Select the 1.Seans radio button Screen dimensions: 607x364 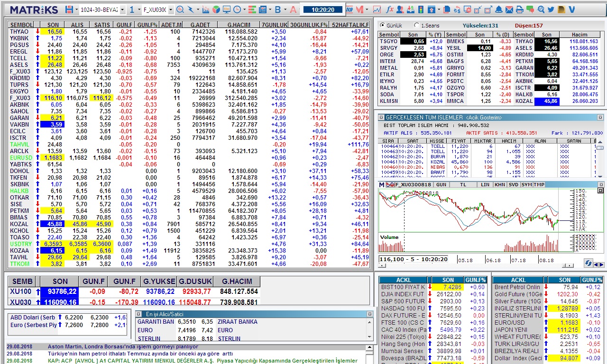tap(416, 25)
